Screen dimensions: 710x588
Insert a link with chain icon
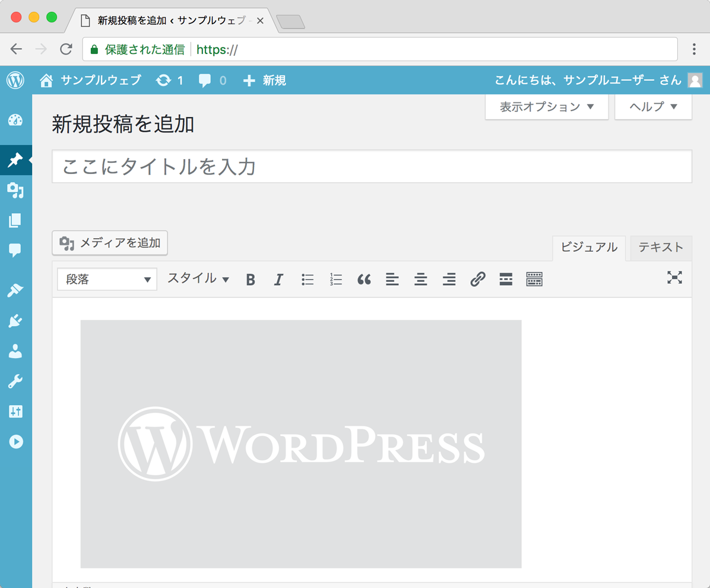[478, 280]
